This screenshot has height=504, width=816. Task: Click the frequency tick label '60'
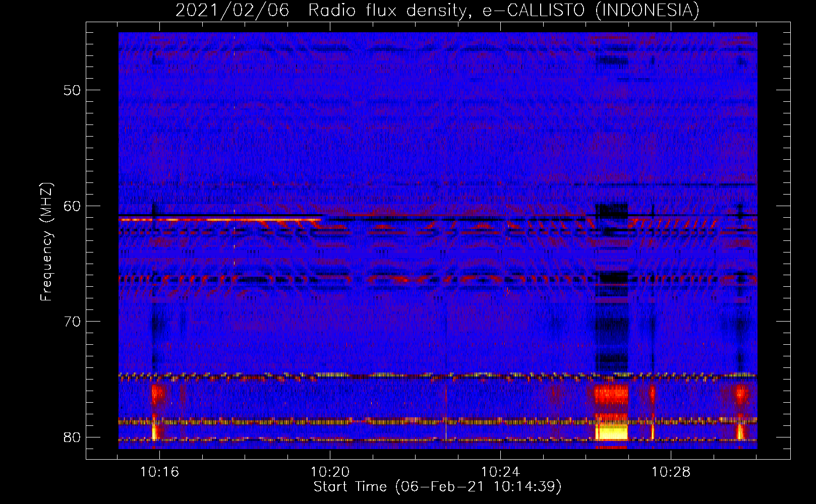point(73,206)
